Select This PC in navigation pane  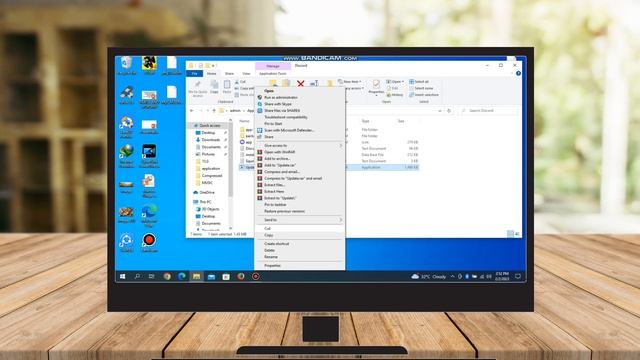tap(206, 202)
